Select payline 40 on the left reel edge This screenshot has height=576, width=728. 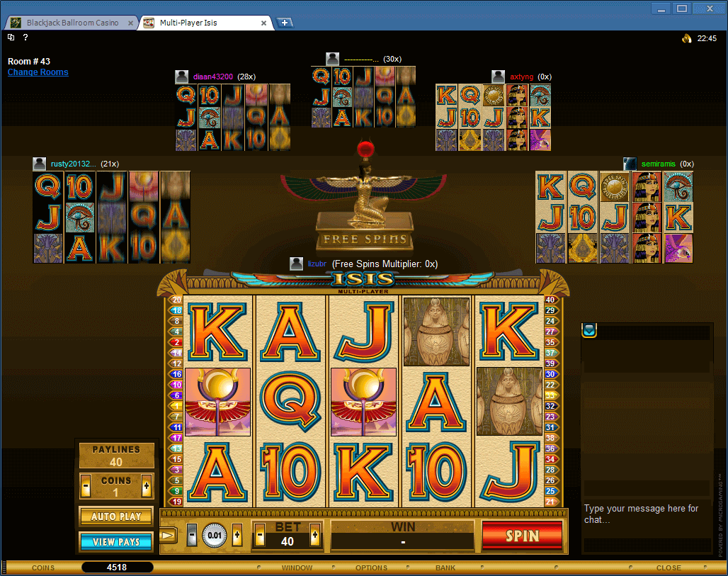pyautogui.click(x=552, y=300)
